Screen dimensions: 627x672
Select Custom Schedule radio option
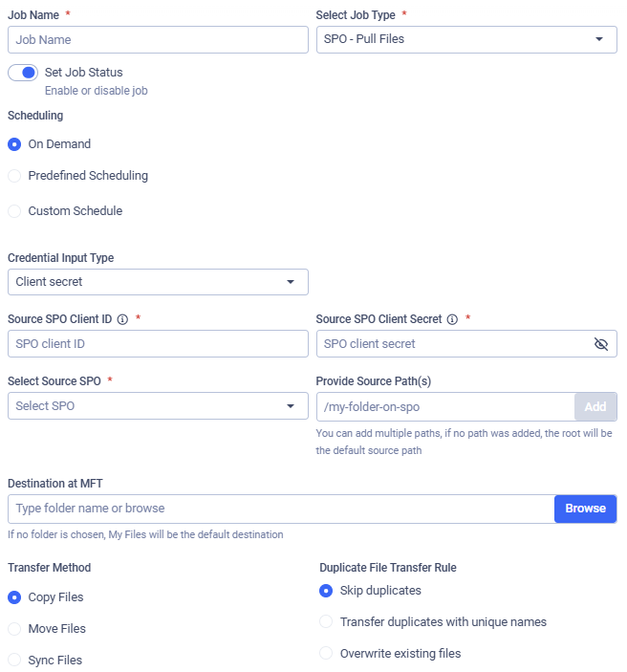point(14,211)
